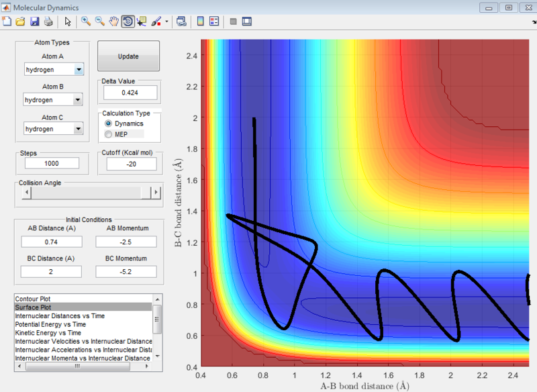Select the Zoom Out magnifier tool
The width and height of the screenshot is (537, 392).
click(99, 21)
